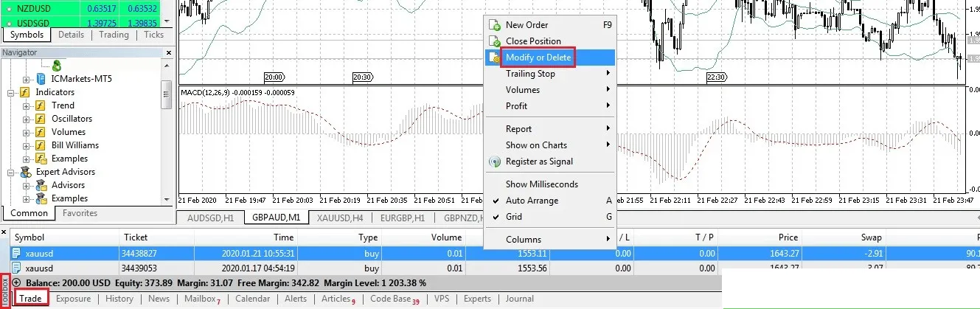The image size is (980, 309).
Task: Click the Trend indicator folder icon
Action: click(x=41, y=105)
